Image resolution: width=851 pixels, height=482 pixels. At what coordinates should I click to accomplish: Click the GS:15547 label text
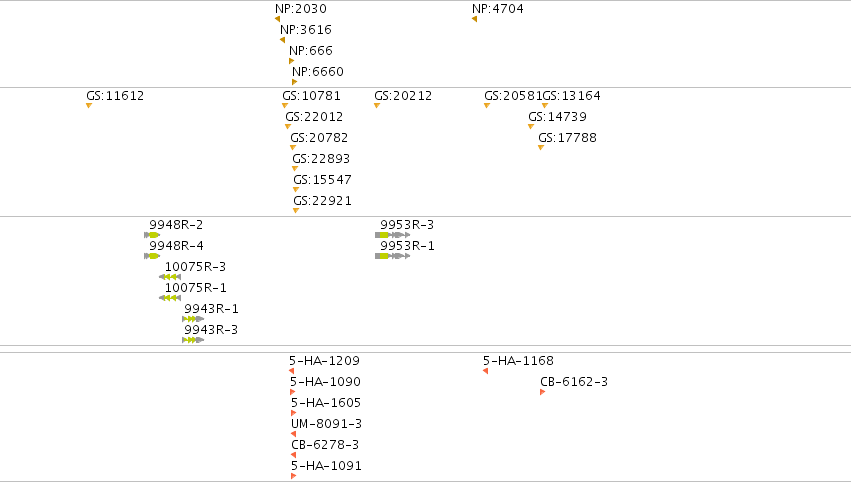pos(322,180)
